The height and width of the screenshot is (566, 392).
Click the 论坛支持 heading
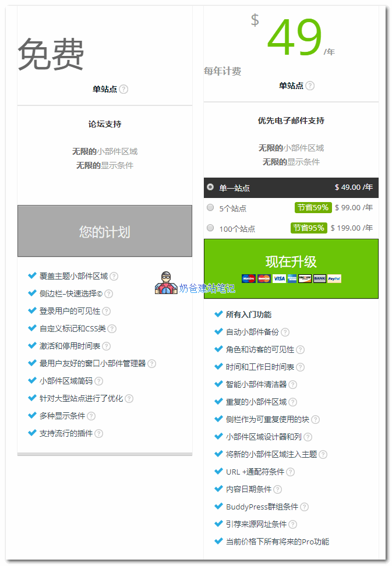pyautogui.click(x=105, y=124)
